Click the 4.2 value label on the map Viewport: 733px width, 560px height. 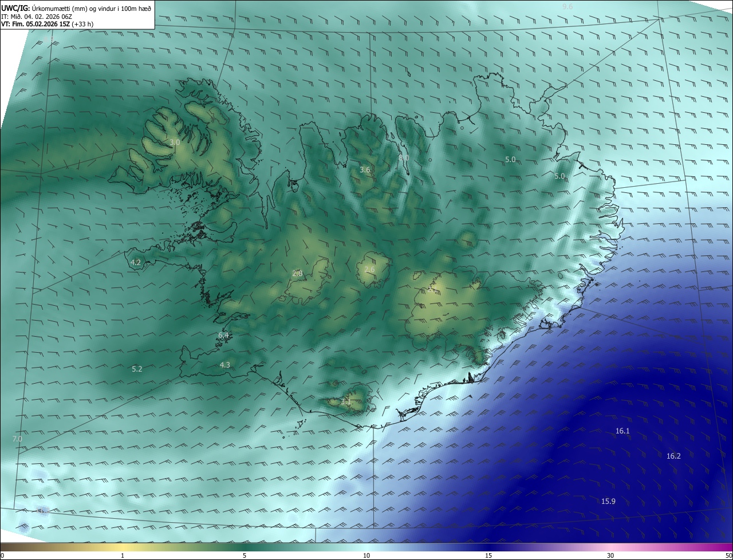tap(136, 262)
